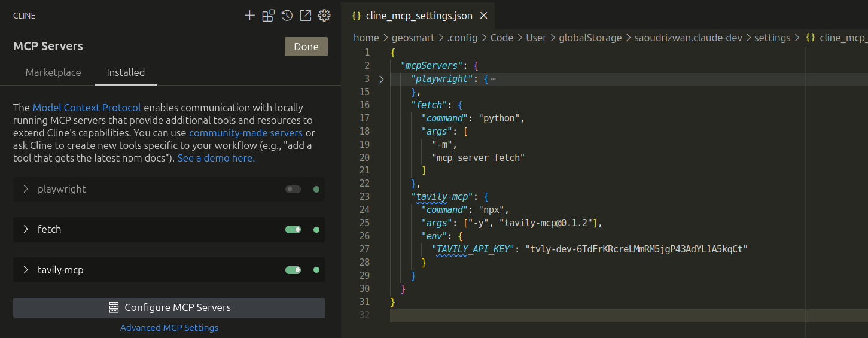Viewport: 868px width, 338px height.
Task: Close the cline_mcp_settings.json tab
Action: 484,16
